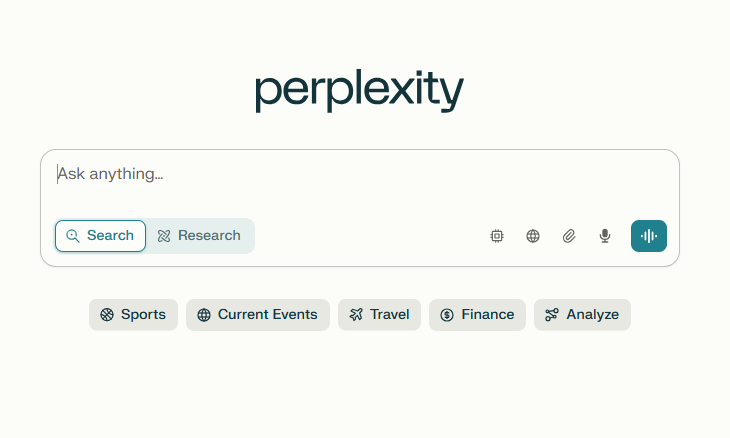The image size is (730, 438).
Task: Open the web sources globe icon
Action: 533,236
